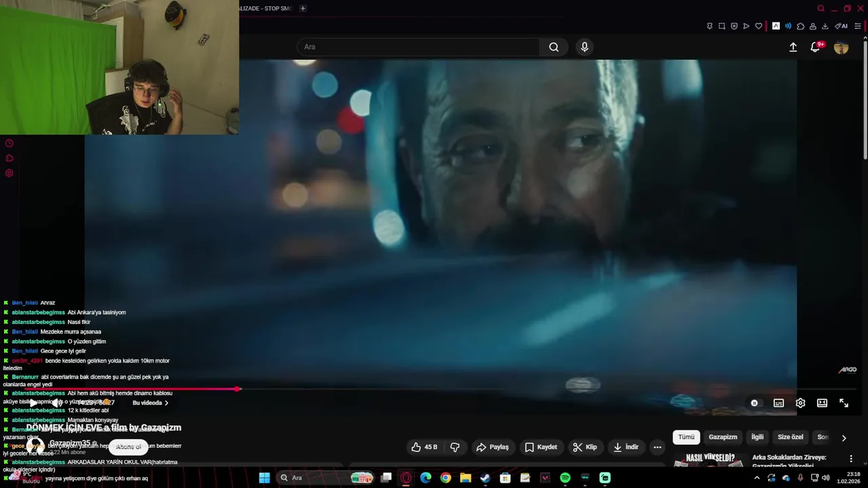Dislike the video
The image size is (868, 488).
tap(455, 447)
